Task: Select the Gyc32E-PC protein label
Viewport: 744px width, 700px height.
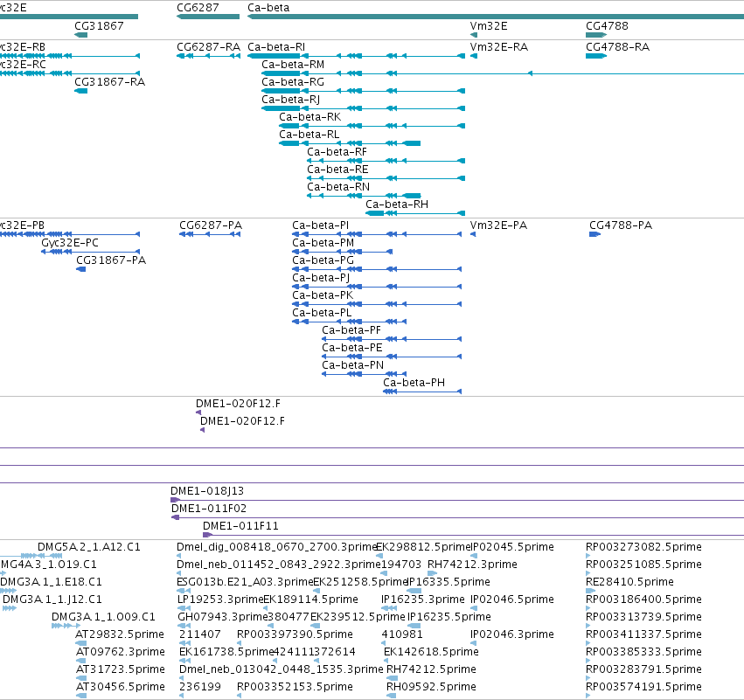Action: click(x=70, y=243)
